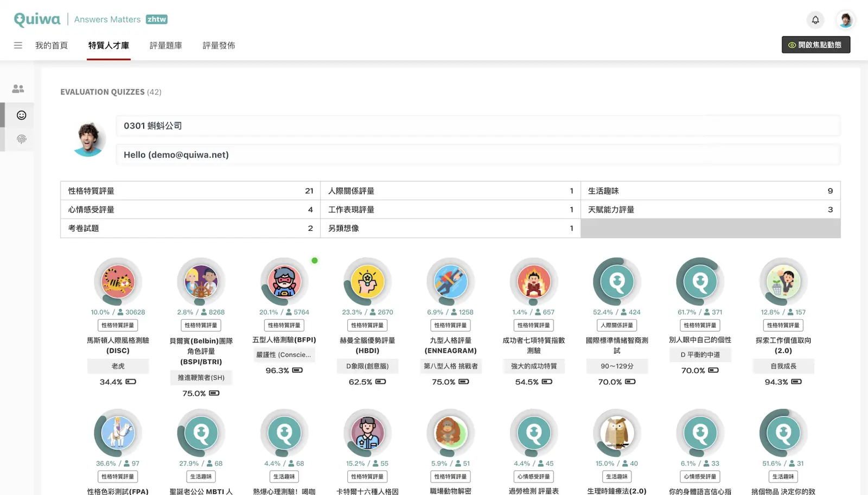Click the 九型人格評量 (ENNEAGRAM) title
868x495 pixels.
click(x=450, y=346)
